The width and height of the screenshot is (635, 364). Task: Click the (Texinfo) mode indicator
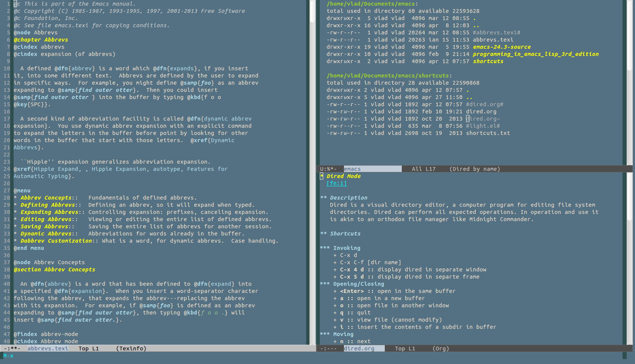(x=131, y=349)
